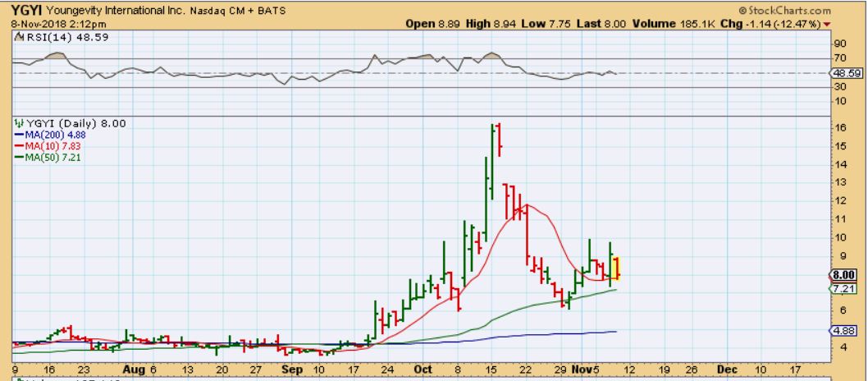Click the RSI axis label 30

[839, 87]
